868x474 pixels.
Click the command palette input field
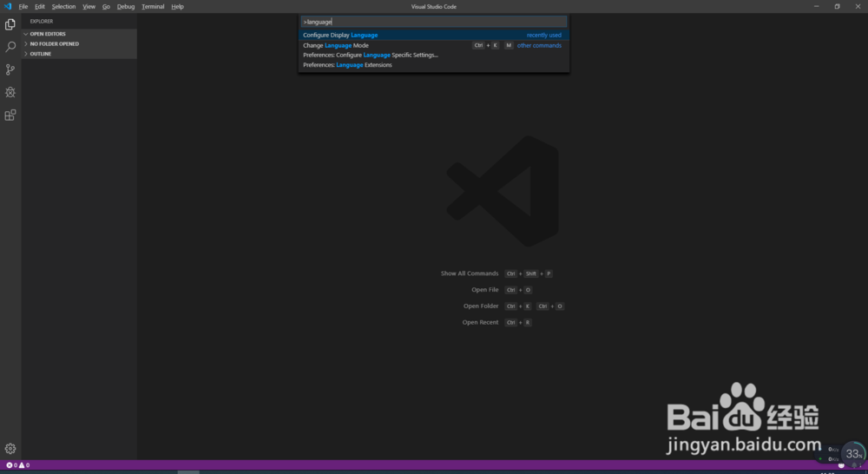[433, 22]
